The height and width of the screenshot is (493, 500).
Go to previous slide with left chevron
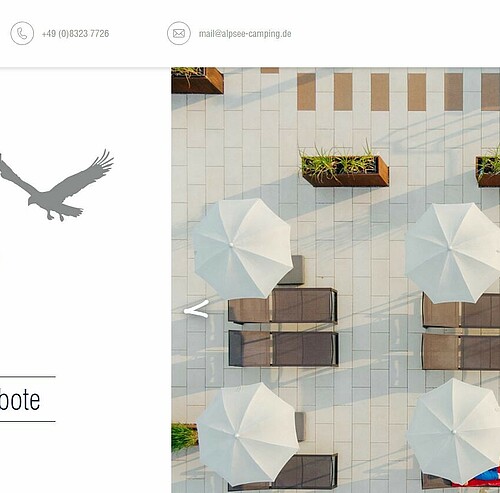196,309
